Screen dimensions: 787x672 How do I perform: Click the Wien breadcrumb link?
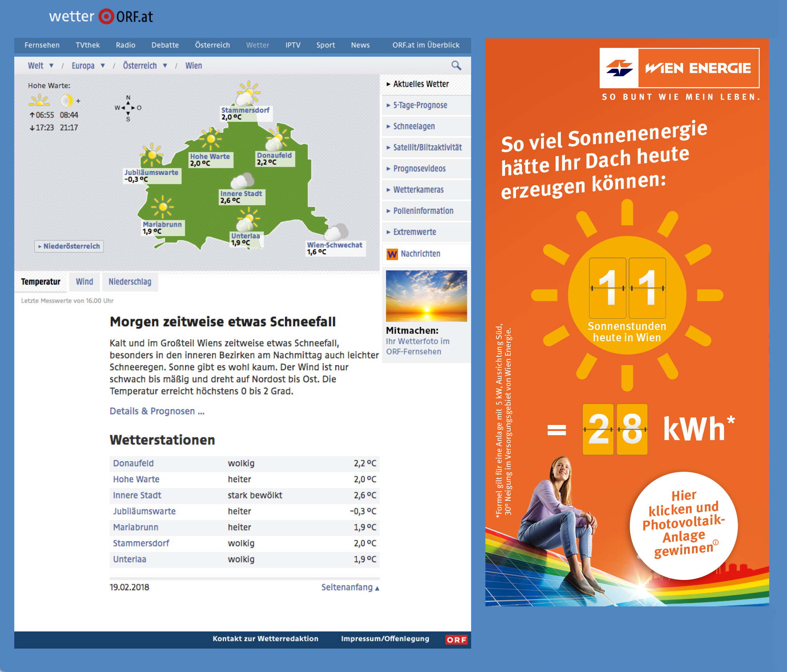(x=194, y=66)
